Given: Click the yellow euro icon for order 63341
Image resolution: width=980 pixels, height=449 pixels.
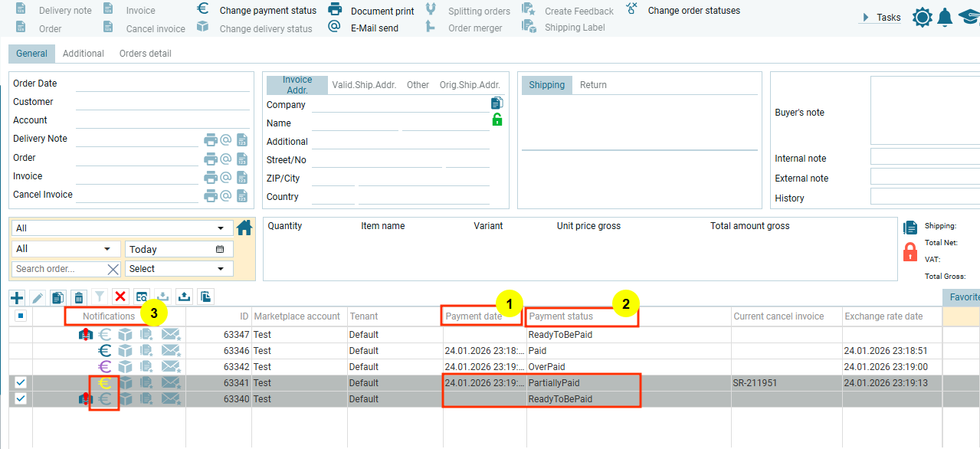Looking at the screenshot, I should [105, 383].
